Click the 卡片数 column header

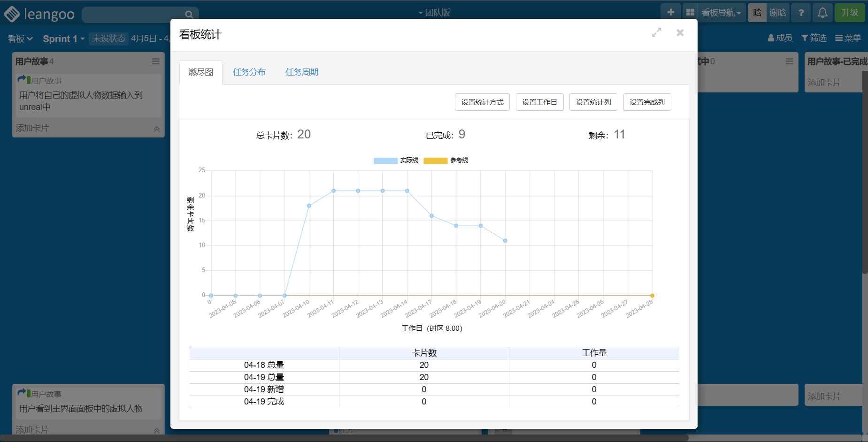[424, 353]
